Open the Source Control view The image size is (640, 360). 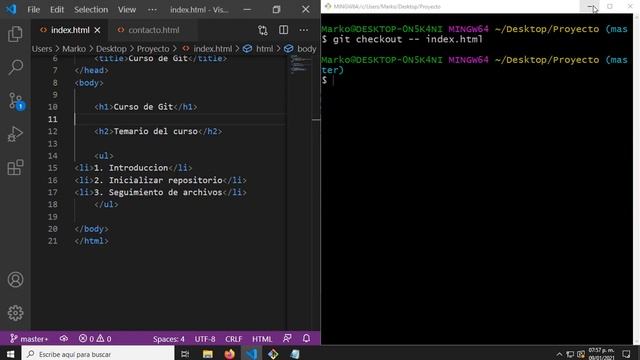(16, 101)
